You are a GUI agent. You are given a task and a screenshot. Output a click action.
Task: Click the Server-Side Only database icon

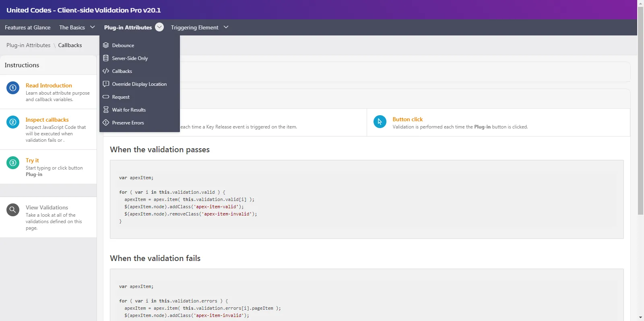coord(106,58)
